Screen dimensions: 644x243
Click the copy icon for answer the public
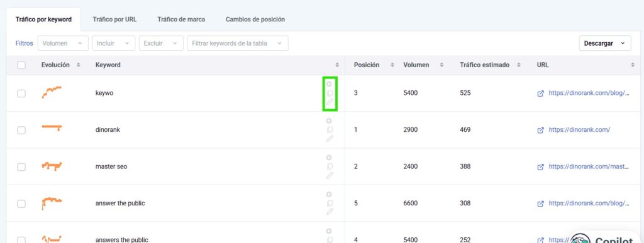[x=330, y=203]
